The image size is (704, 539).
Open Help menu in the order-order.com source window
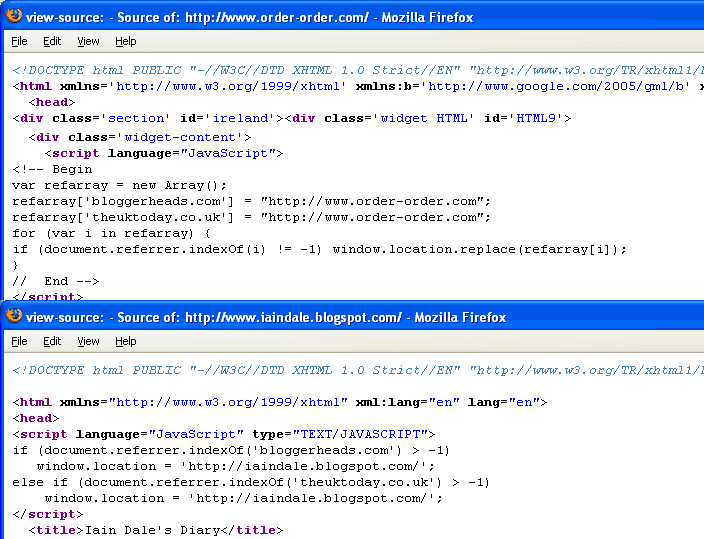(125, 41)
